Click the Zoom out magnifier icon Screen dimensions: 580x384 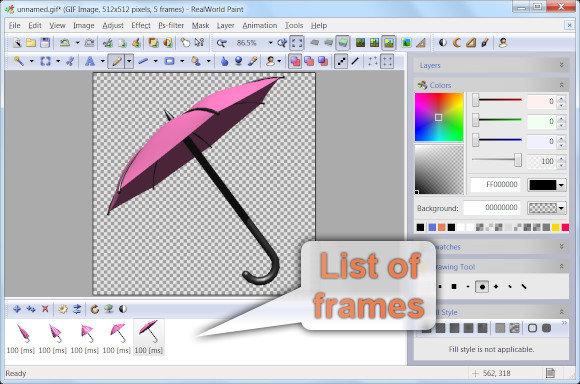point(222,43)
